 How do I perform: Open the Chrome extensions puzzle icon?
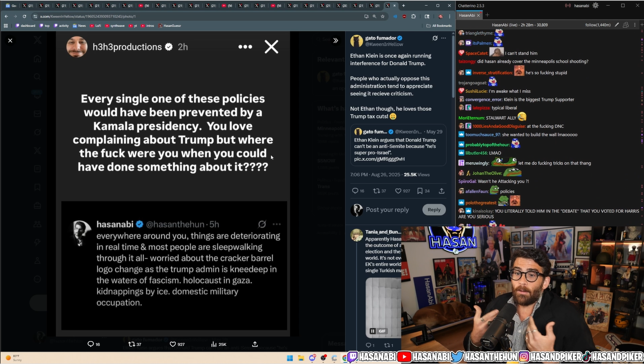[x=413, y=16]
